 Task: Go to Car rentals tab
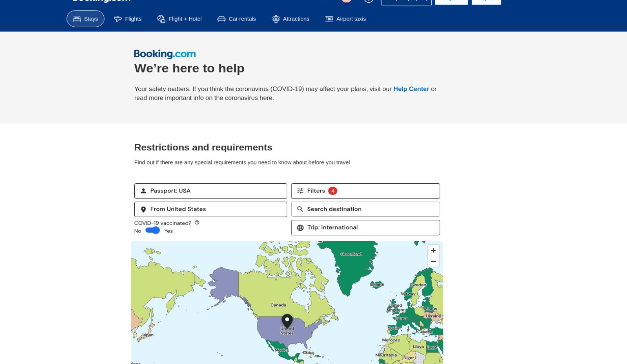coord(237,19)
